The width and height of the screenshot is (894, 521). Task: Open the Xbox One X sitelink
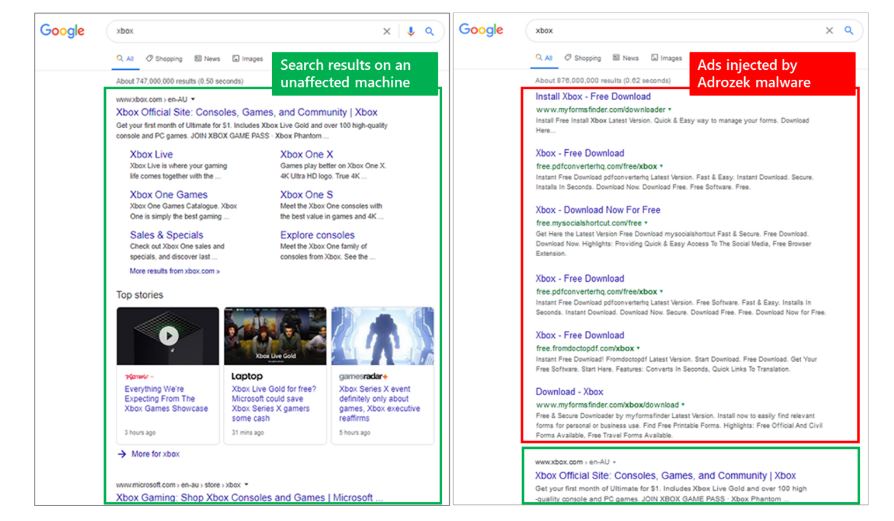(x=306, y=155)
